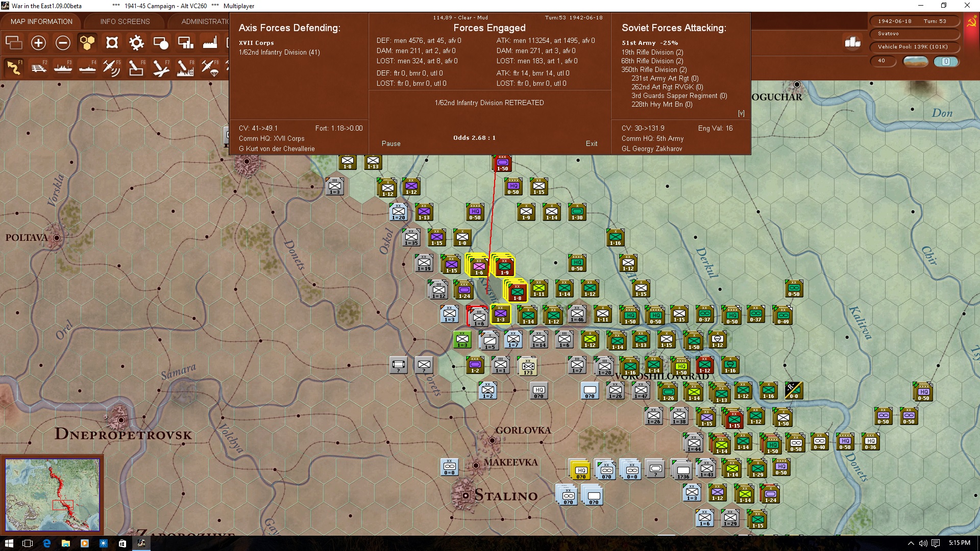Screen dimensions: 980x551
Task: Select Bomb city mode (F8)
Action: (185, 67)
